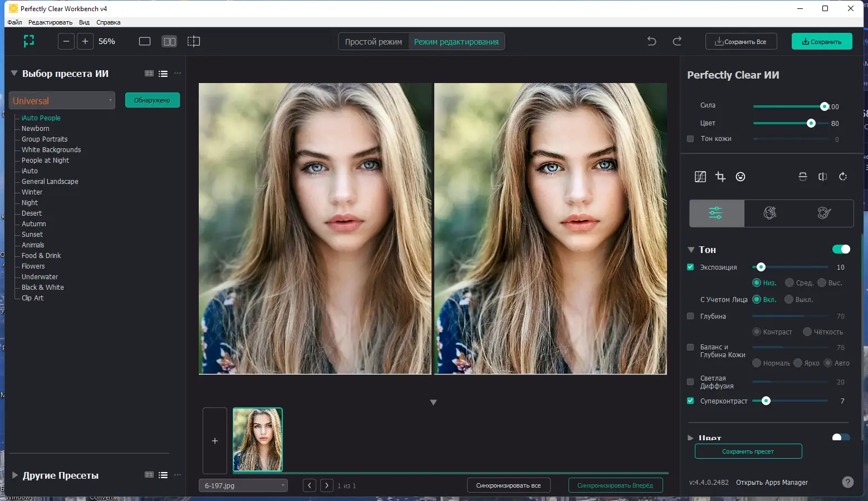The height and width of the screenshot is (501, 868).
Task: Collapse the Тон section
Action: point(691,250)
